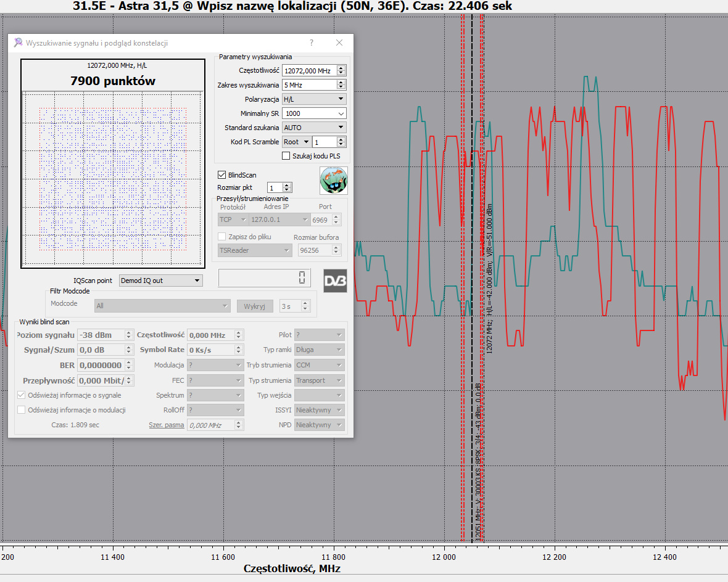Open the Typ strumienia dropdown showing Transport

click(x=320, y=380)
